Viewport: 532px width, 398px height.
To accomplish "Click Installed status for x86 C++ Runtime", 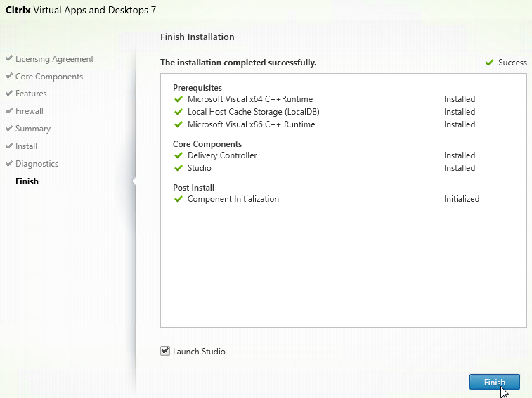I will coord(460,124).
